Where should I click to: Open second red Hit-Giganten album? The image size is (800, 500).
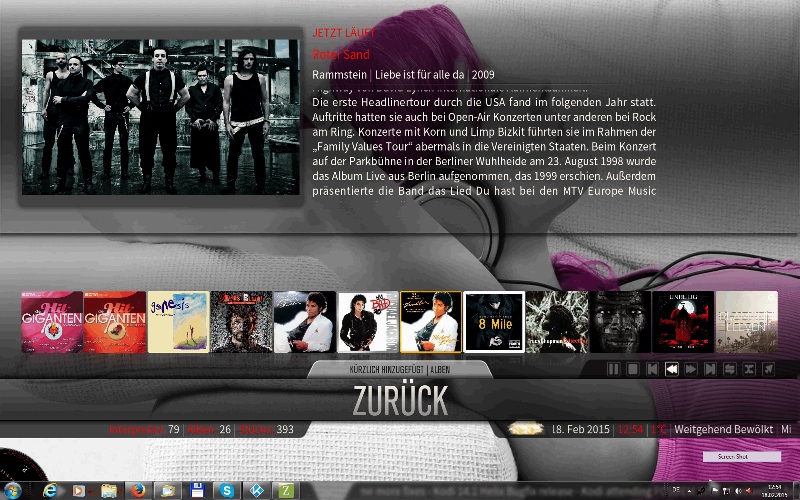pos(115,322)
